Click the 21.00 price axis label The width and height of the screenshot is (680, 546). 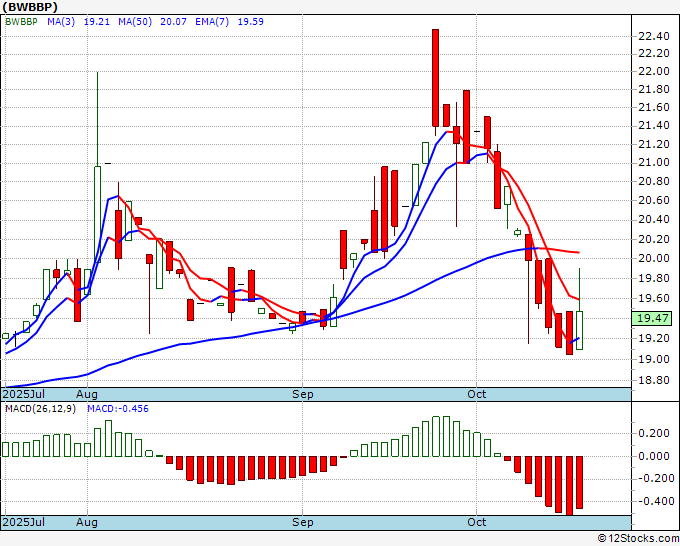click(x=654, y=163)
